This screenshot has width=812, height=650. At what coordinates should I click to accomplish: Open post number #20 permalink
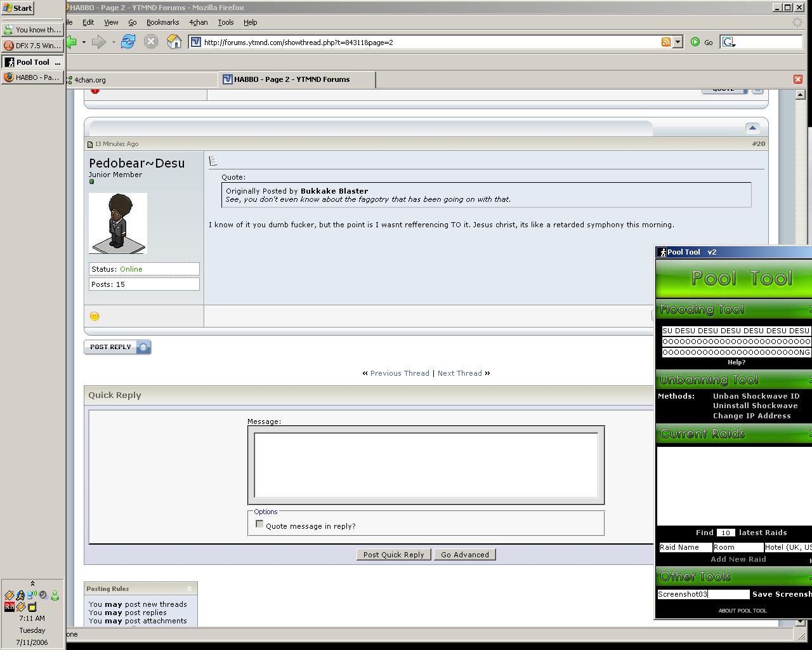pos(759,143)
